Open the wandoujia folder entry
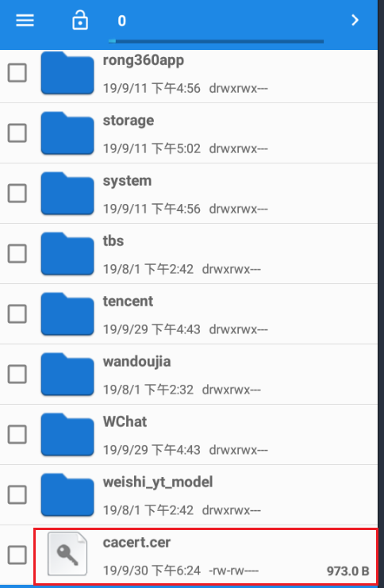The width and height of the screenshot is (384, 588). click(x=189, y=375)
